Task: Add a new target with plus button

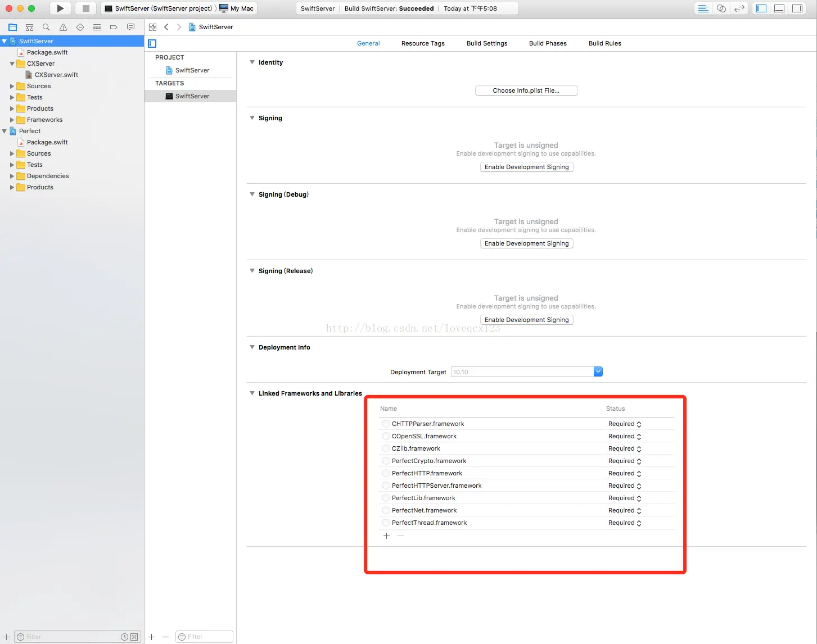Action: [152, 637]
